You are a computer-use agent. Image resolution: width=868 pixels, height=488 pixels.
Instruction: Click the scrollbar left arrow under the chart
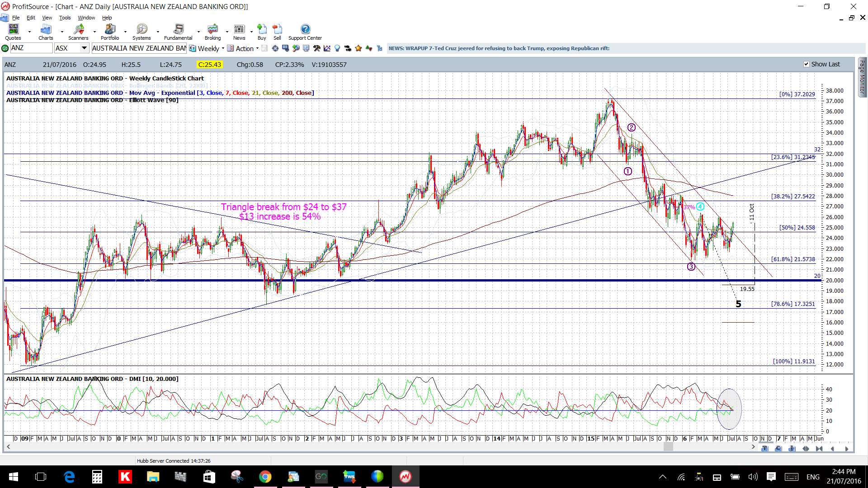(8, 447)
